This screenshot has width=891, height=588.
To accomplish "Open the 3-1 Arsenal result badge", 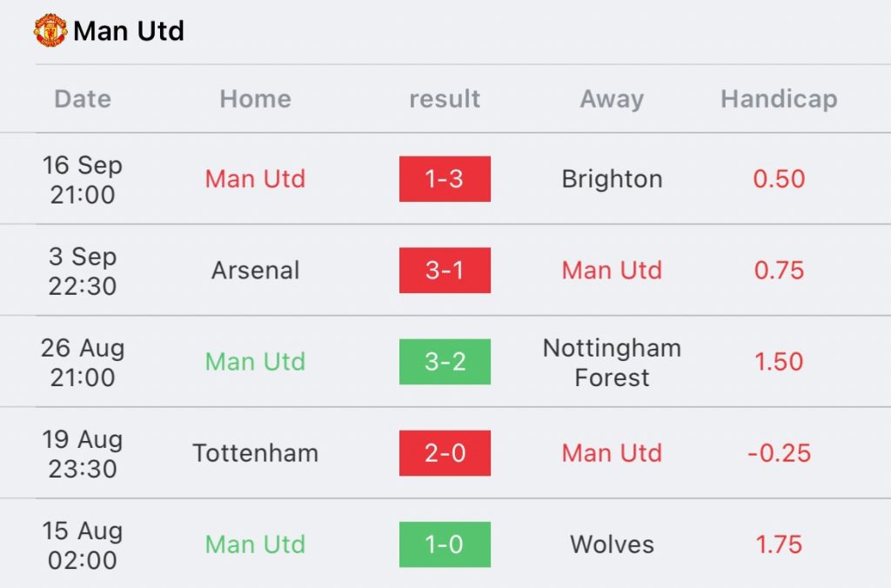I will 445,271.
